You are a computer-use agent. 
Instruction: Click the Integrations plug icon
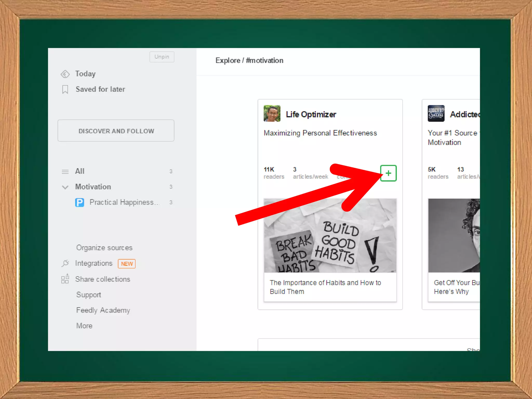(x=65, y=263)
